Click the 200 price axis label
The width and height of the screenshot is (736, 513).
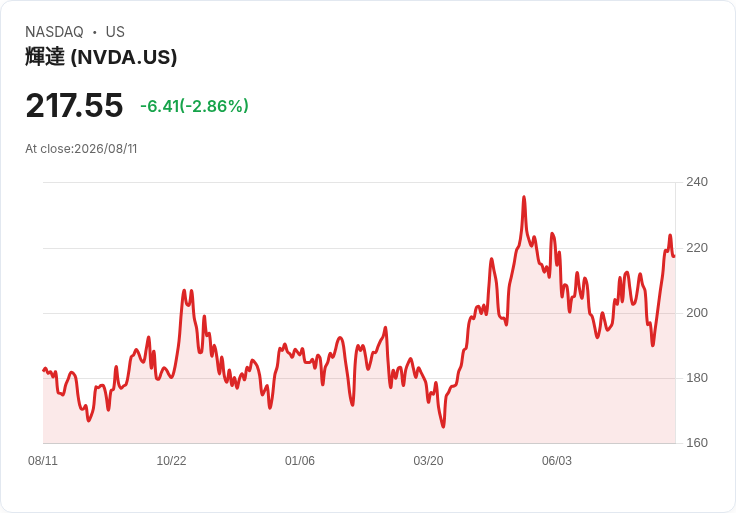[x=697, y=313]
